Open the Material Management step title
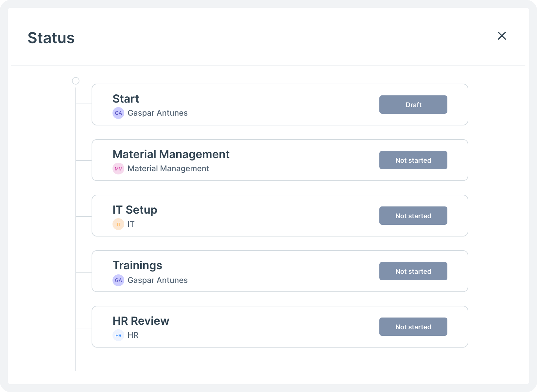This screenshot has width=537, height=392. pos(171,154)
